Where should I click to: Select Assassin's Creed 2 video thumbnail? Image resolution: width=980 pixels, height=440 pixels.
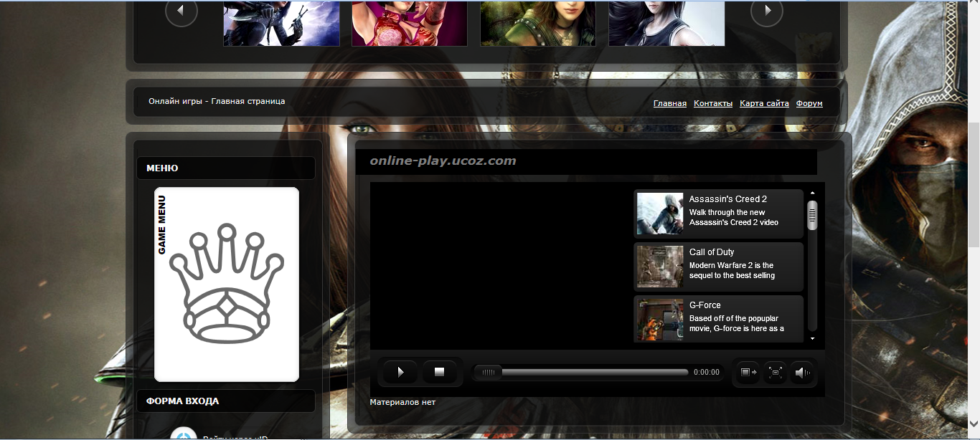point(659,214)
